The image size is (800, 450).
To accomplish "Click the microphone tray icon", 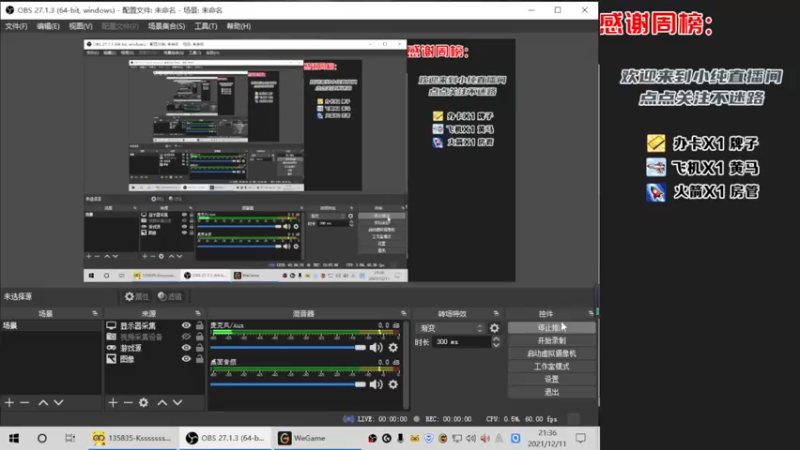I will point(401,438).
